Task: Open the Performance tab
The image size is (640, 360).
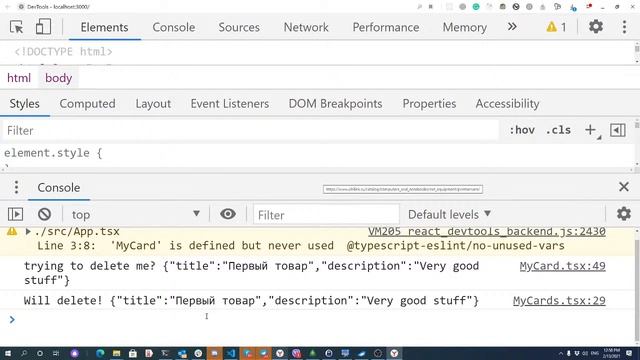Action: [x=386, y=27]
